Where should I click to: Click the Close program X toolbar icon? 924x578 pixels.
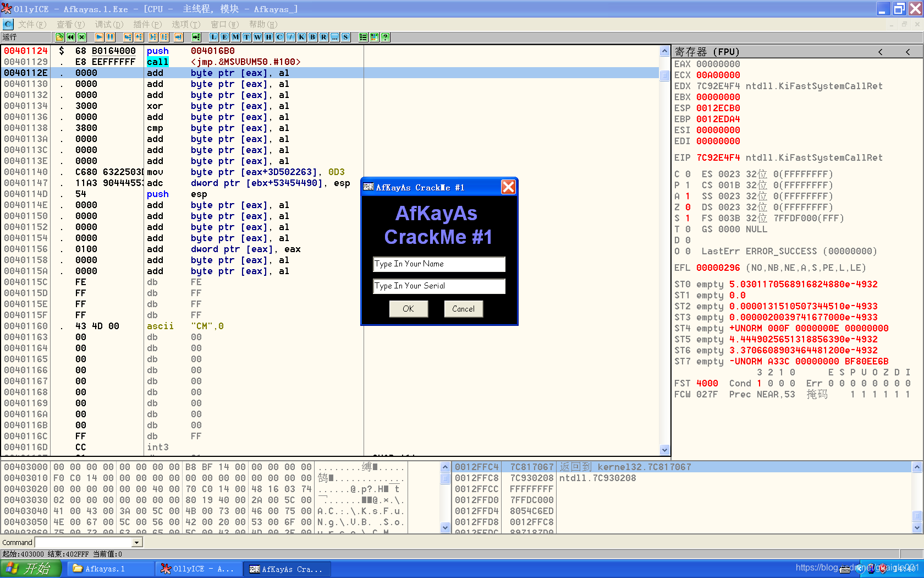82,37
